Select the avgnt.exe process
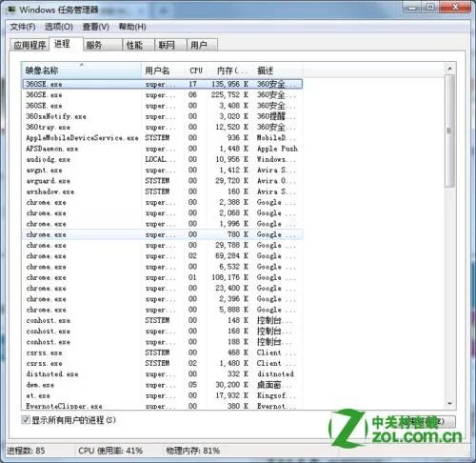Screen dimensions: 476x463 163,171
